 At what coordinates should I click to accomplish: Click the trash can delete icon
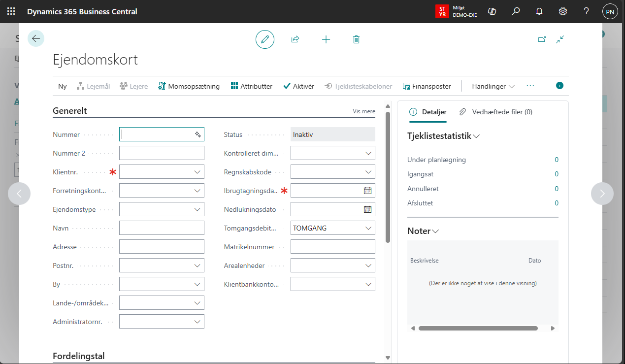357,39
